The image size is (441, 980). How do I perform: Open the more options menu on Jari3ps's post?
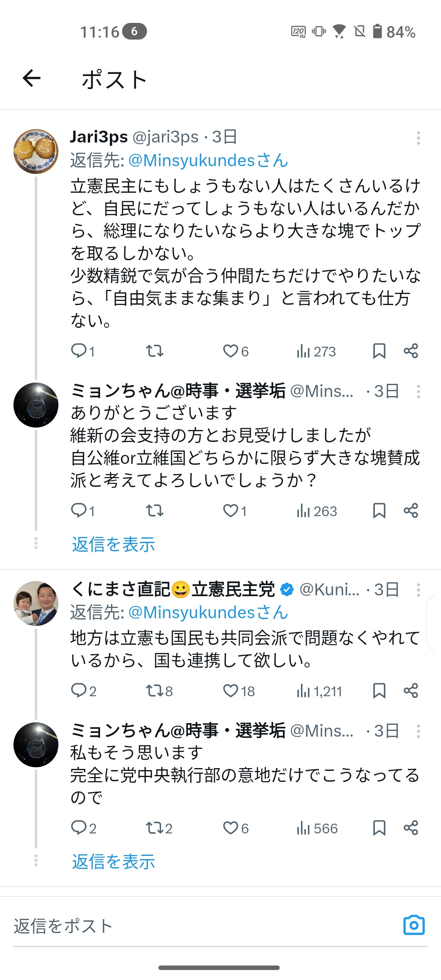click(419, 138)
